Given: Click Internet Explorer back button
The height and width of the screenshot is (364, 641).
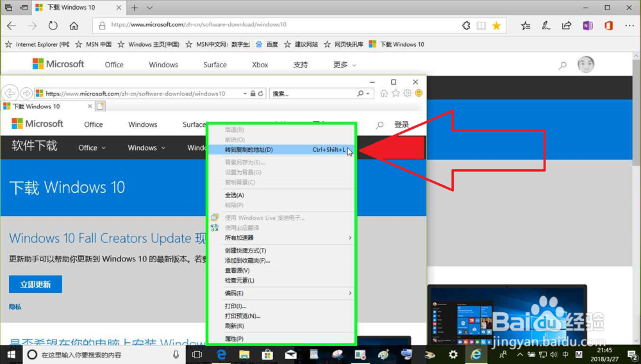Looking at the screenshot, I should pyautogui.click(x=10, y=93).
